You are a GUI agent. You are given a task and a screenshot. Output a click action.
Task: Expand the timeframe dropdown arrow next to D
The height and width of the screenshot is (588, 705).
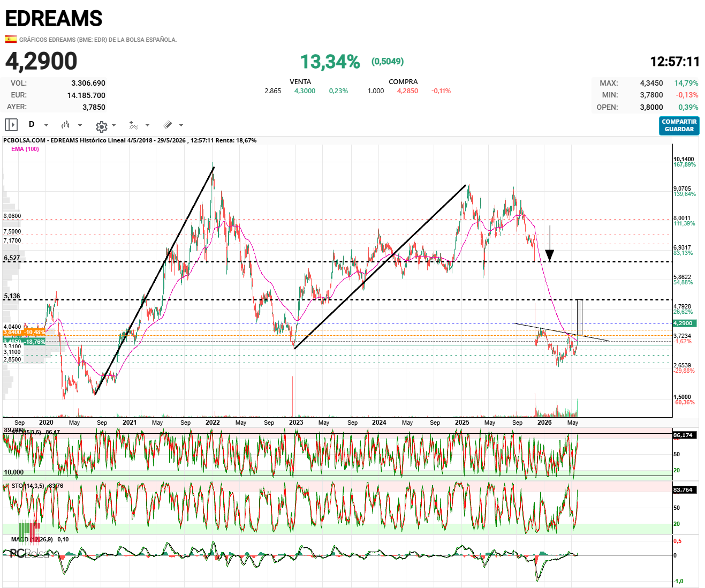pos(46,125)
